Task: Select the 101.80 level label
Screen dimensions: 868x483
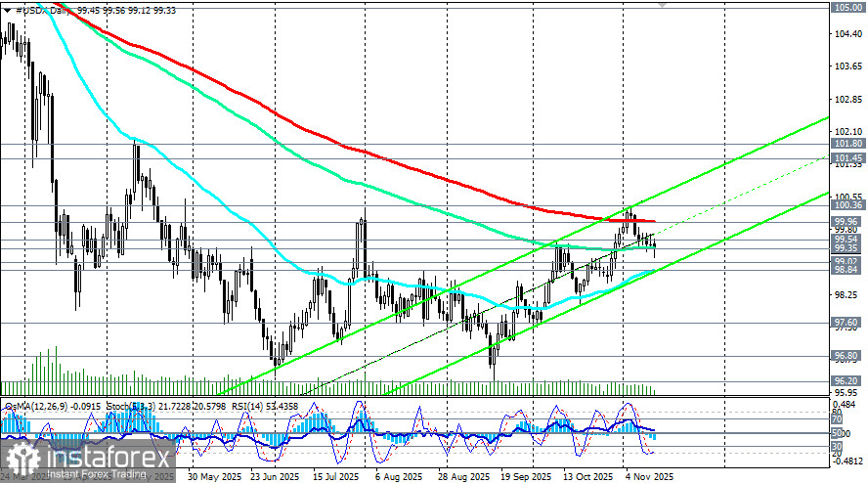Action: pyautogui.click(x=847, y=144)
